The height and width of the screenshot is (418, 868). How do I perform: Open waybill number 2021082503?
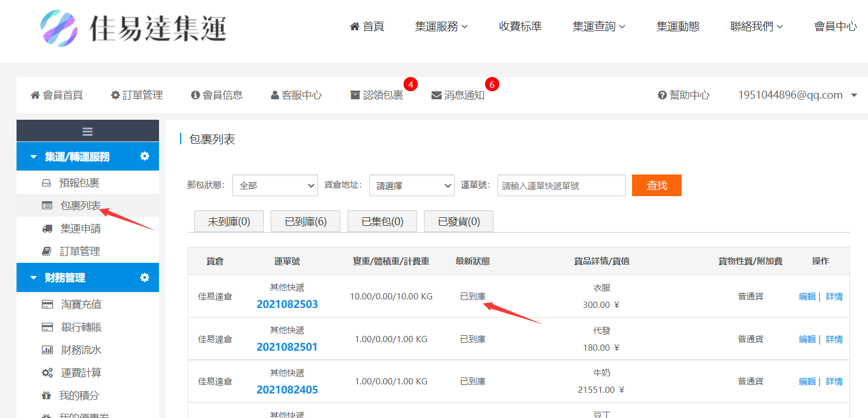pos(287,305)
